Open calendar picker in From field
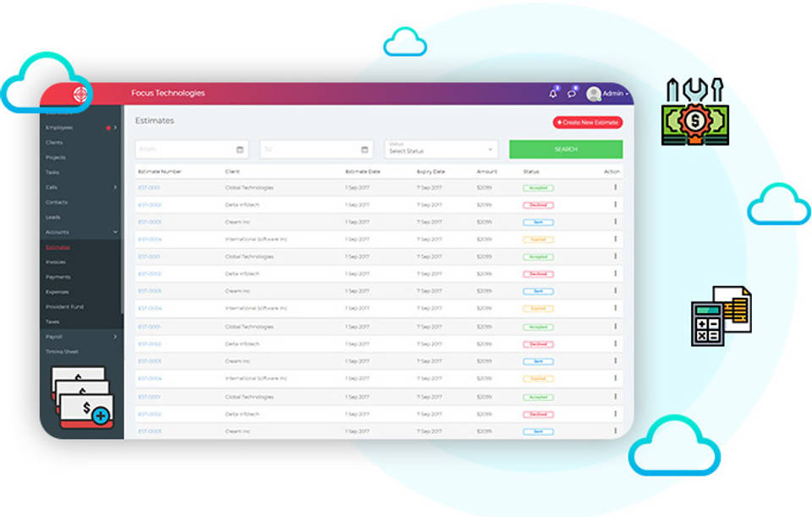 (x=239, y=150)
